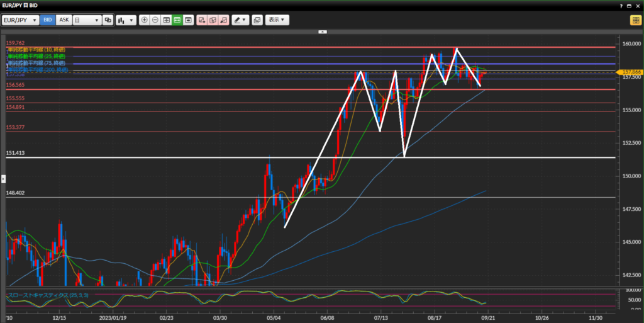644x323 pixels.
Task: Open the candlestick chart type dropdown
Action: tap(126, 20)
